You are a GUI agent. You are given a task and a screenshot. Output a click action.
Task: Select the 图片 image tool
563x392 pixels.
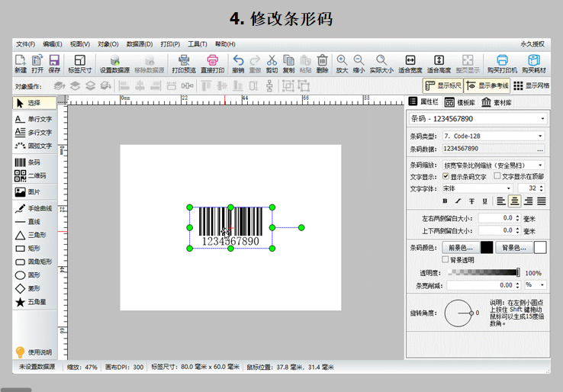(x=34, y=192)
